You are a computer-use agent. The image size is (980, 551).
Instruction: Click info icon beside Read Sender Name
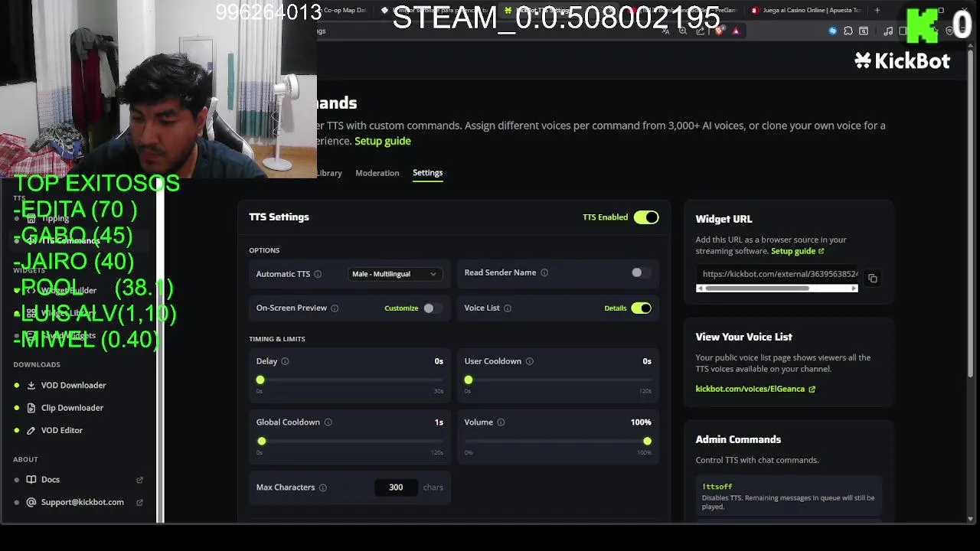click(x=544, y=272)
